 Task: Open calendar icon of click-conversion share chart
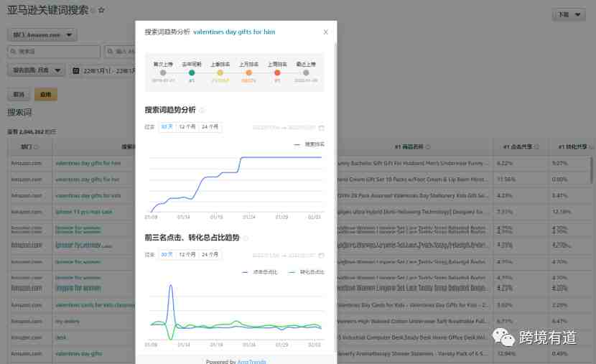pos(321,256)
